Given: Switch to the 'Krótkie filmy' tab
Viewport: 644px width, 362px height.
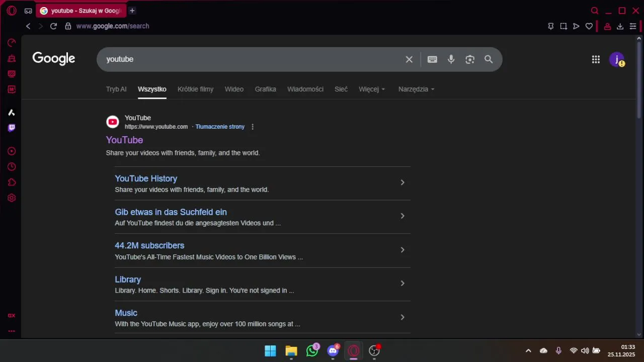Looking at the screenshot, I should [x=195, y=89].
